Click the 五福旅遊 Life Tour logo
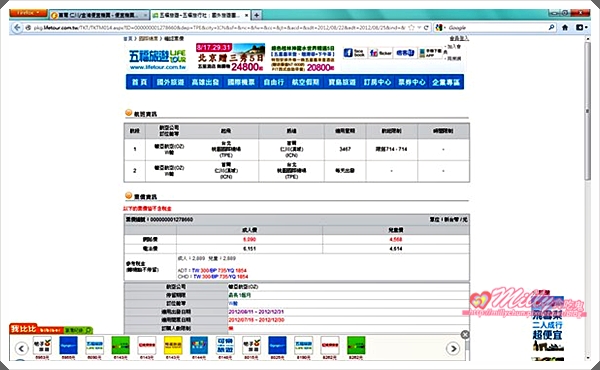 (x=158, y=59)
